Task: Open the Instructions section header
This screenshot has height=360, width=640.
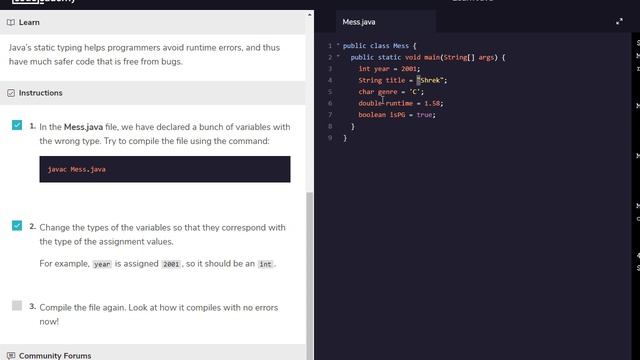Action: (x=153, y=93)
